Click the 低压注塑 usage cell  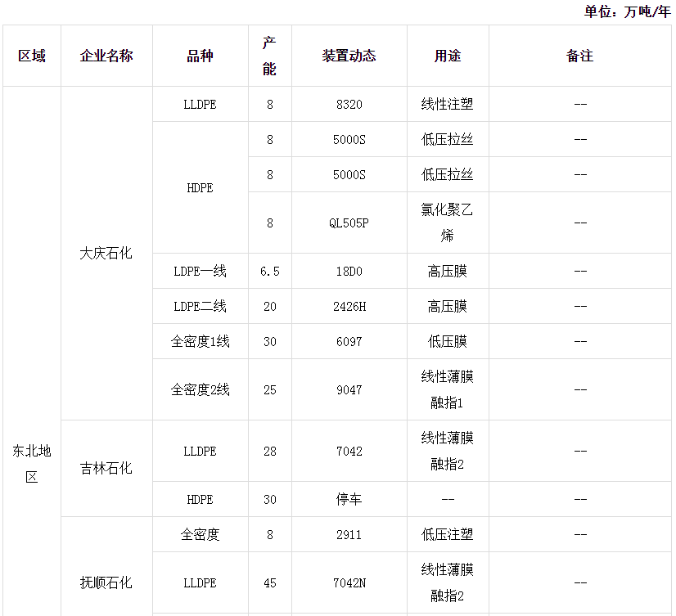click(x=448, y=534)
